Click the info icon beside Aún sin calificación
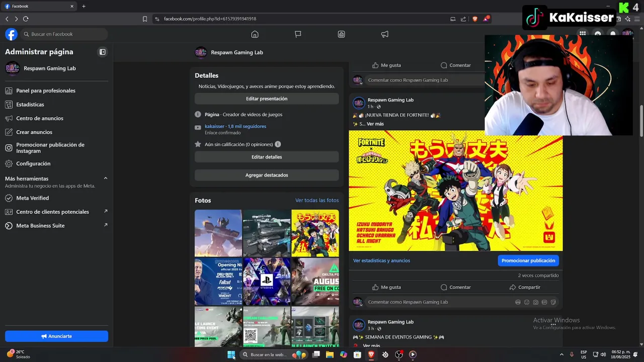The width and height of the screenshot is (644, 362). point(278,144)
